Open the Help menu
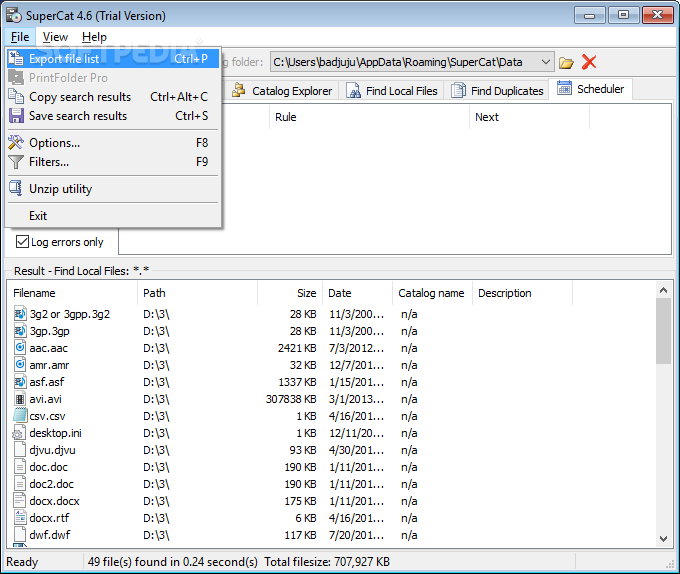The width and height of the screenshot is (680, 574). tap(94, 37)
